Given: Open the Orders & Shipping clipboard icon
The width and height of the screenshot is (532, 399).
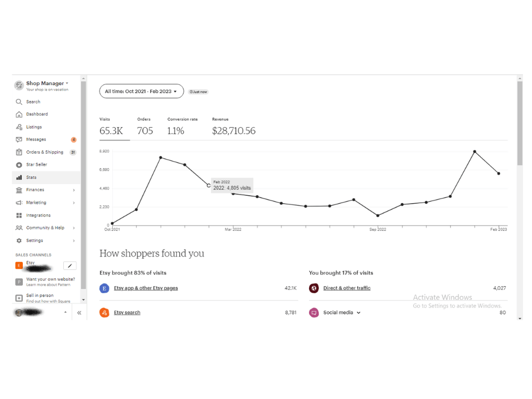Looking at the screenshot, I should pos(19,152).
